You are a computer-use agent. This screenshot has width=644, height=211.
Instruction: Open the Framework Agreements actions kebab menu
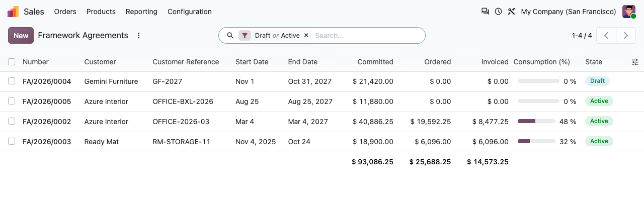pyautogui.click(x=139, y=36)
